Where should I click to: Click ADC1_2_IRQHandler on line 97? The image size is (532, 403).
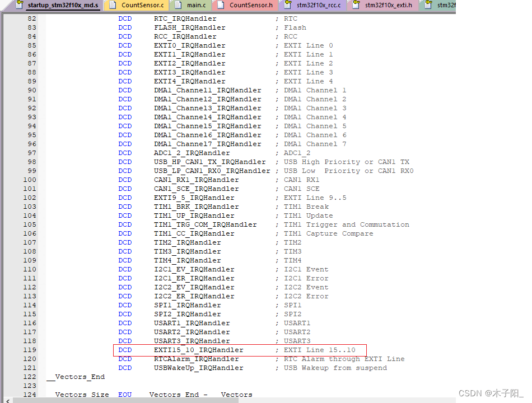tap(192, 153)
